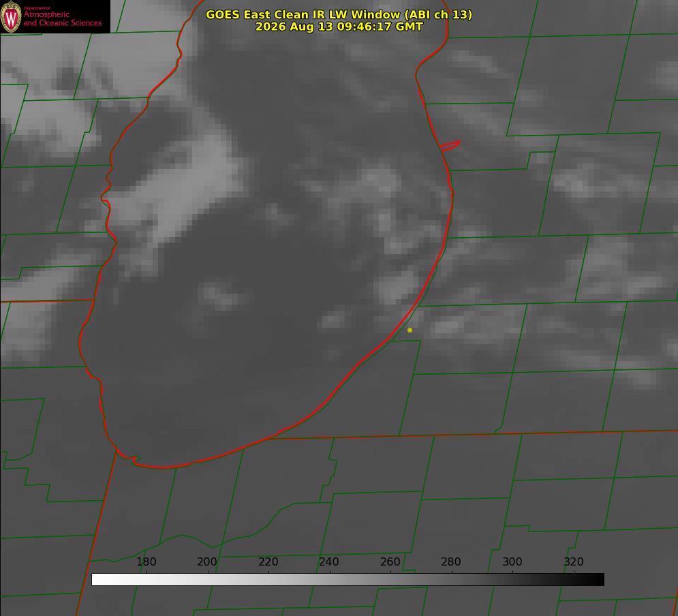Click the 280 tick label on colorbar
Viewport: 678px width, 616px height.
451,561
